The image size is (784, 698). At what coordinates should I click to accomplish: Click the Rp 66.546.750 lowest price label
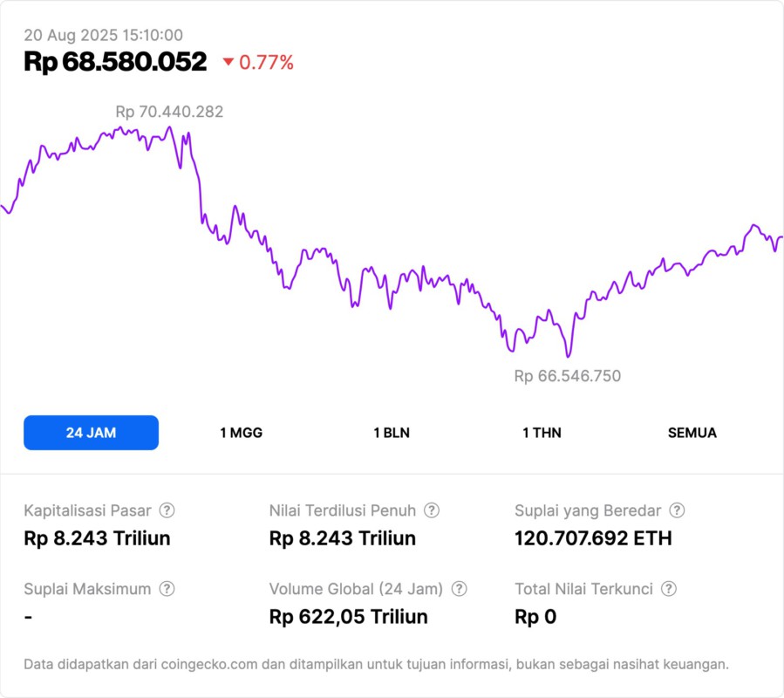tap(568, 376)
